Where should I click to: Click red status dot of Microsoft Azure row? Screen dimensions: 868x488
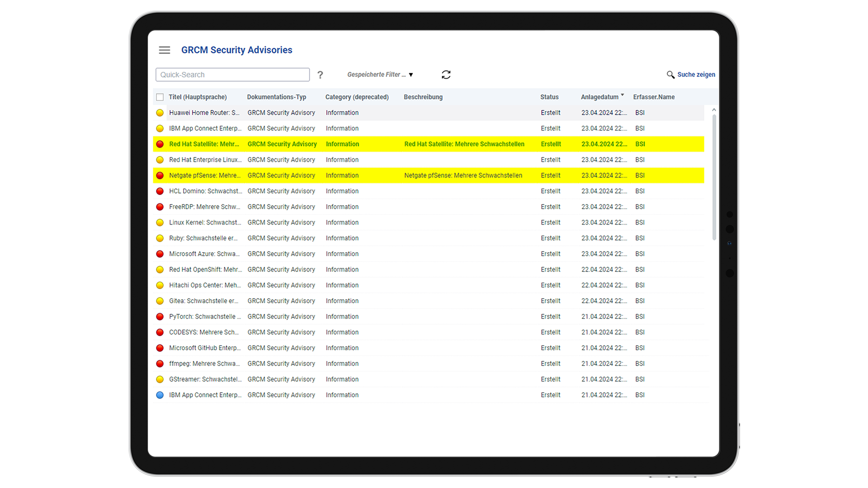coord(160,254)
